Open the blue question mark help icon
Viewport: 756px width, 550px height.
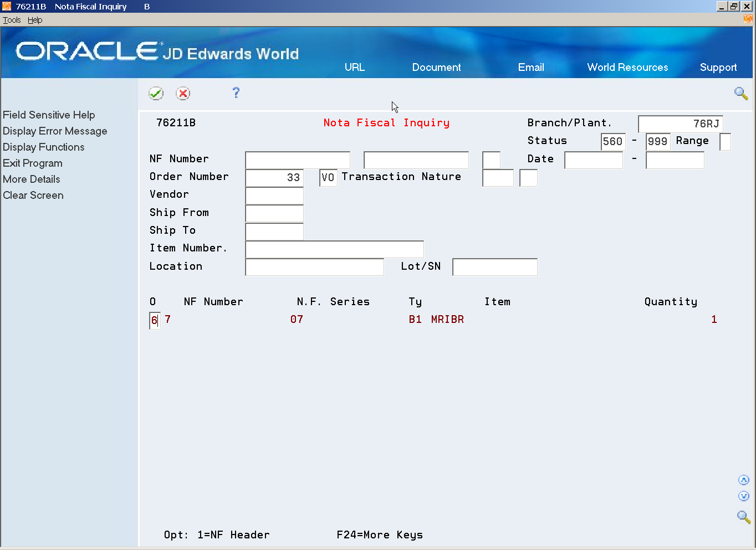click(236, 92)
